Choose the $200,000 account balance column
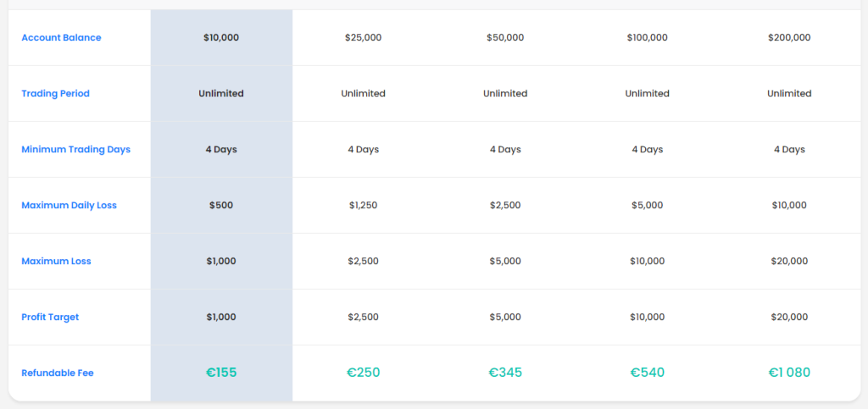 coord(789,37)
